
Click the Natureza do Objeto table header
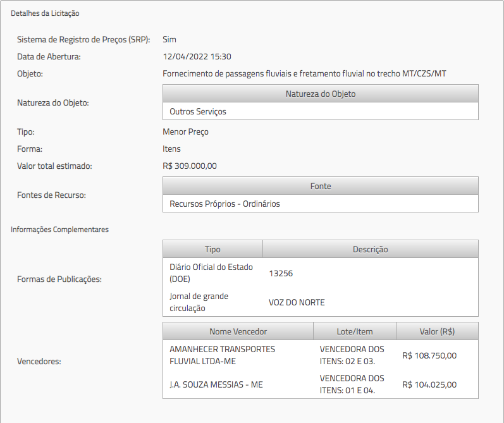[x=320, y=94]
